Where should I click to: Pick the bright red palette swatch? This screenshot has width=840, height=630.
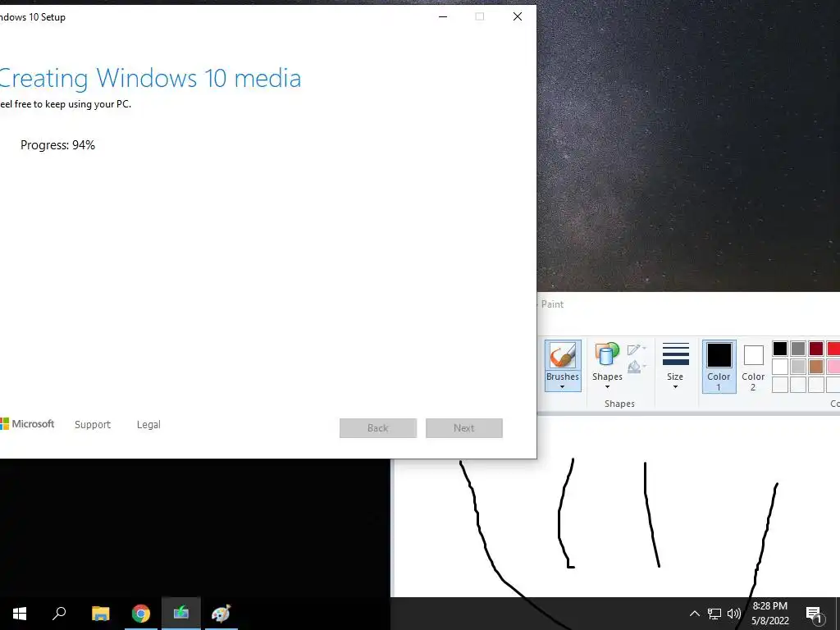833,349
